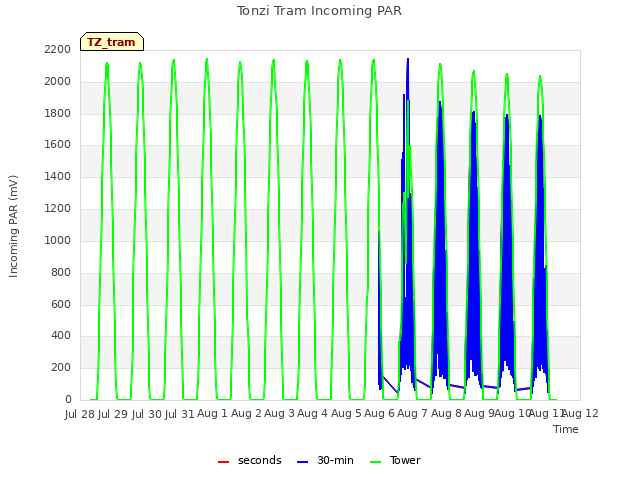
Task: Click the Jul 28 x-axis date label
Action: coord(80,414)
